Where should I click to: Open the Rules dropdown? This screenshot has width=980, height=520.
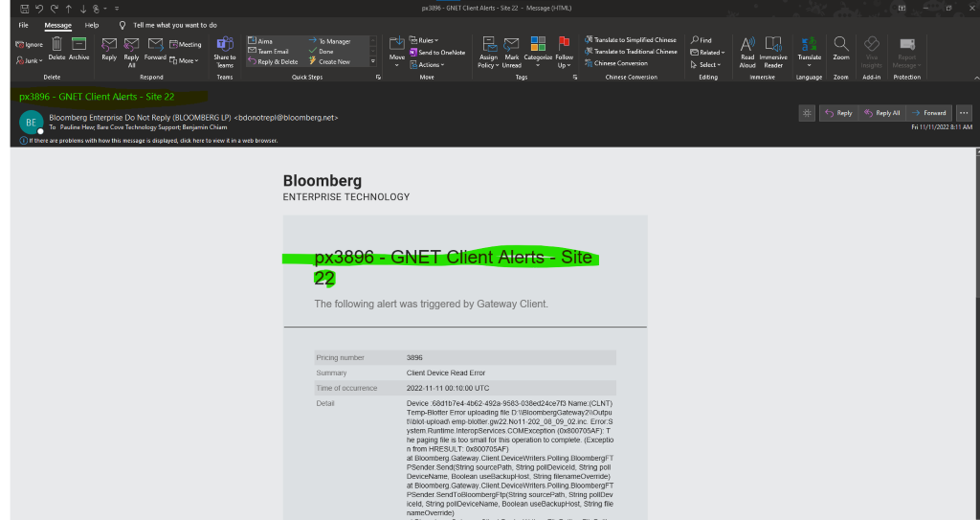pos(424,40)
